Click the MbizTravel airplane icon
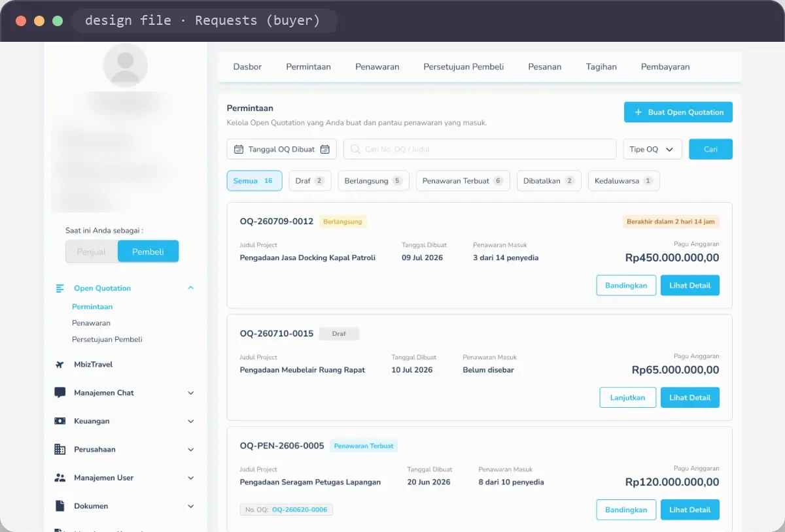785x532 pixels. (x=60, y=365)
